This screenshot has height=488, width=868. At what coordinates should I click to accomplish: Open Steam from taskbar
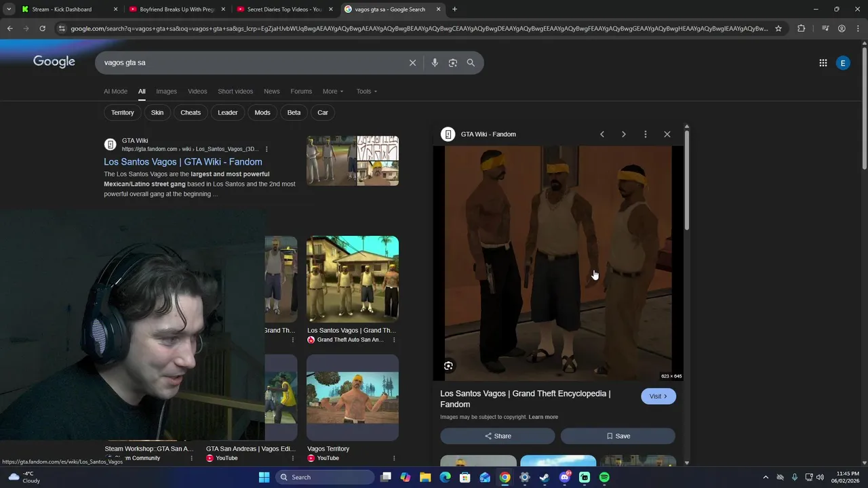coord(545,477)
